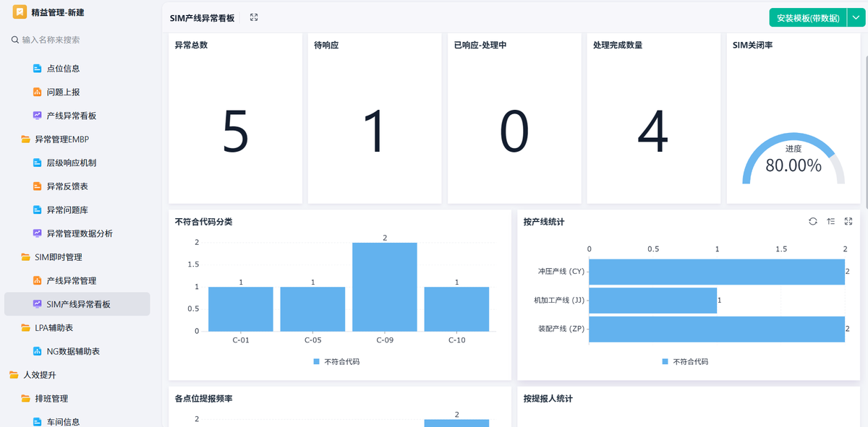
Task: Open the dropdown arrow next to 安装模板
Action: pos(854,18)
